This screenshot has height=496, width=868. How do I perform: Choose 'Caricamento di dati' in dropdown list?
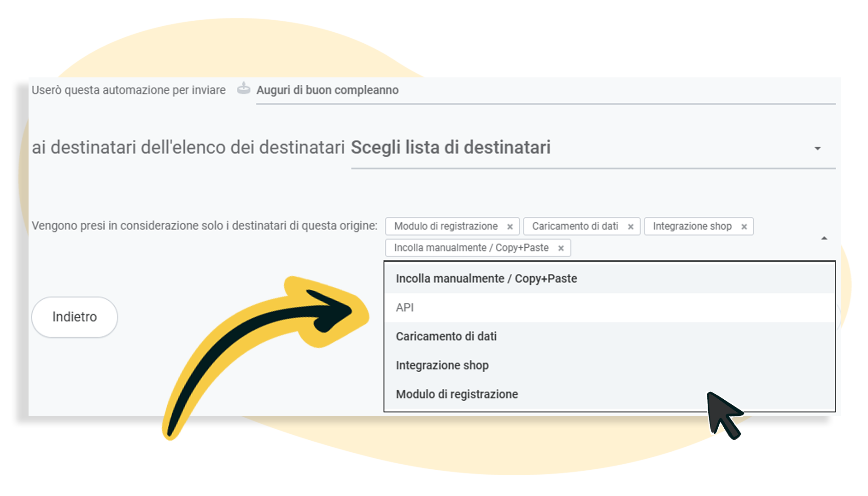[x=446, y=337]
